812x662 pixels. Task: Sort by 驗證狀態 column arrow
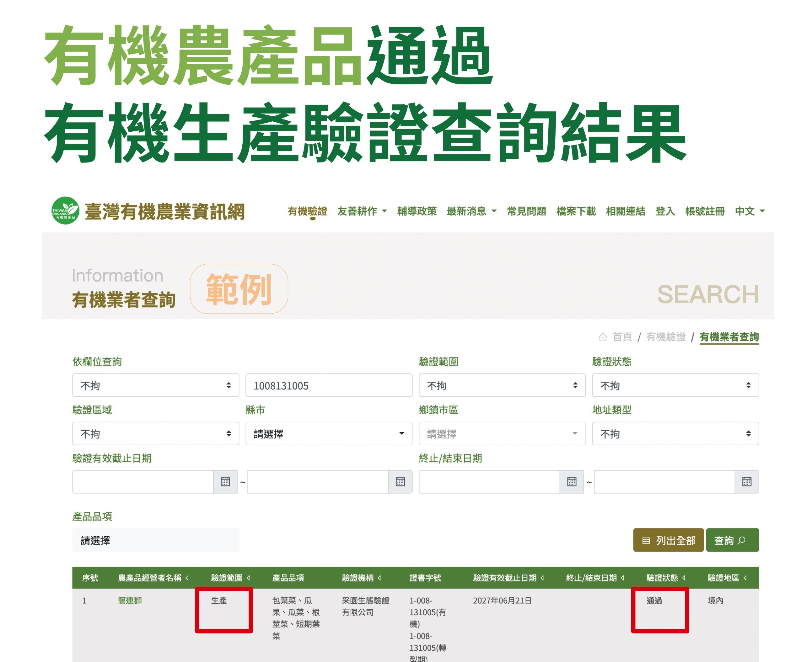(x=684, y=578)
